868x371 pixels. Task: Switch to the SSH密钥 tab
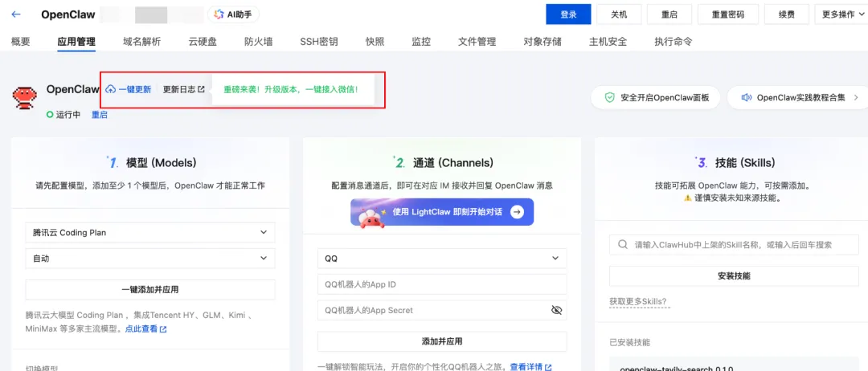[319, 42]
